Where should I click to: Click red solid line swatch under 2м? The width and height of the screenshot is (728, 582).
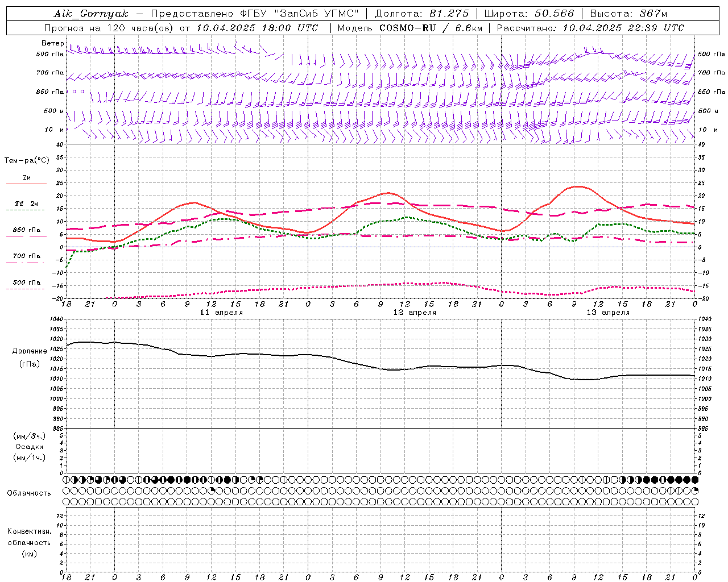pos(26,184)
